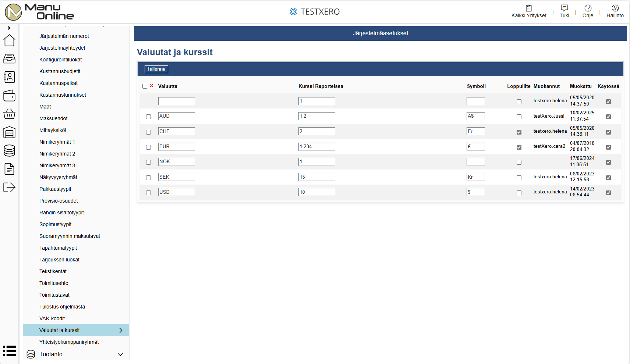Open Konfigurointiluokat menu item
This screenshot has height=364, width=630.
61,60
